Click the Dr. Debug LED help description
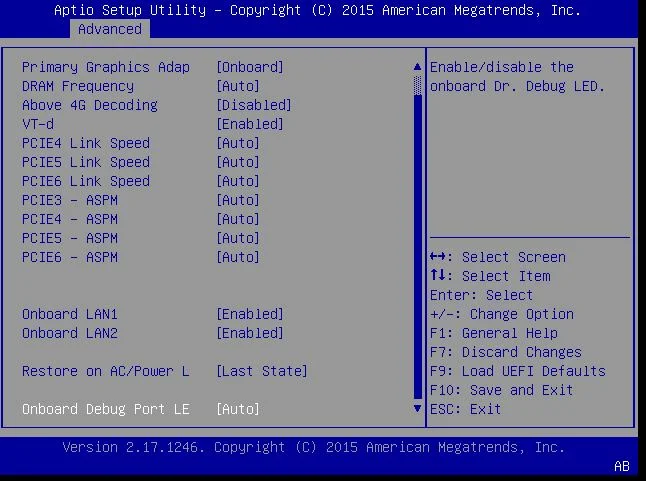The image size is (646, 481). coord(517,77)
